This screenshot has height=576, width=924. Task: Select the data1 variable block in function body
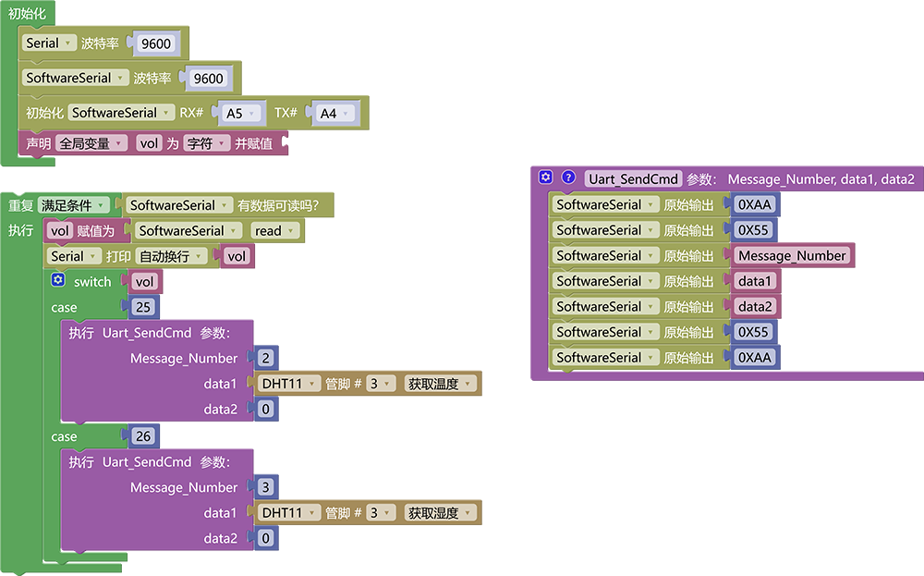coord(755,281)
